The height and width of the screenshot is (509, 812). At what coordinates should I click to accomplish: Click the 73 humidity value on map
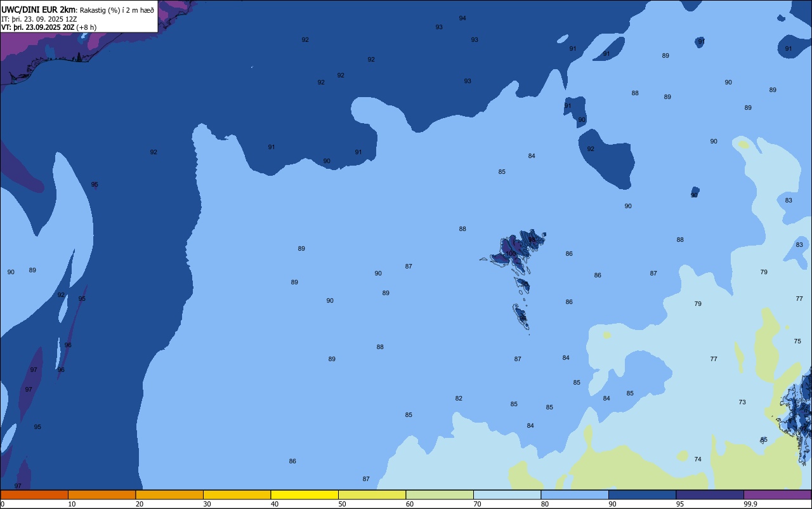(742, 402)
